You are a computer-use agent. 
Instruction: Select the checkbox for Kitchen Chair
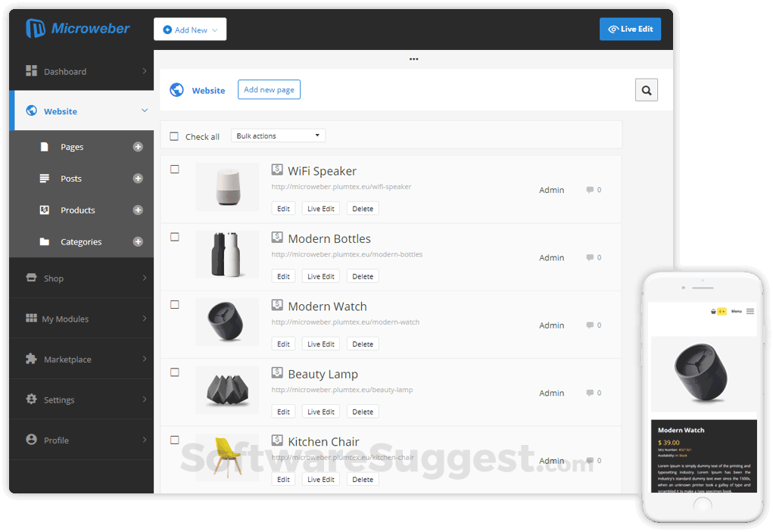click(x=174, y=440)
